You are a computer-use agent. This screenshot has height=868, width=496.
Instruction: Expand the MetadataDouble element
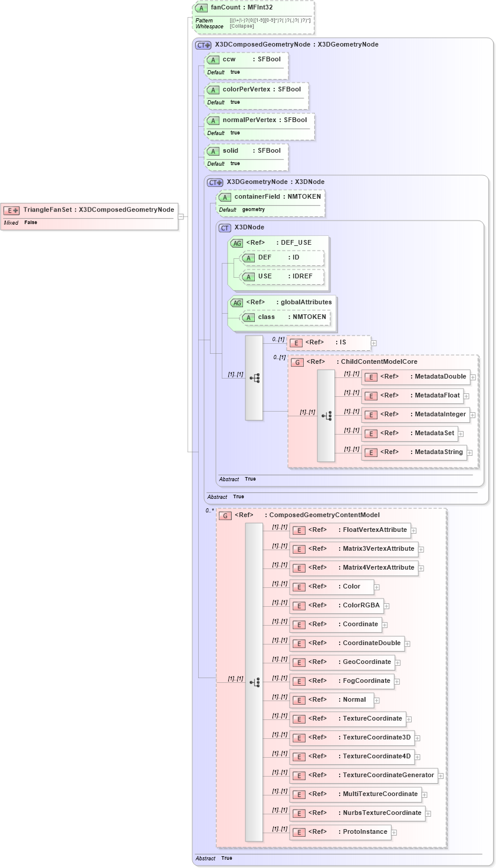pyautogui.click(x=473, y=377)
